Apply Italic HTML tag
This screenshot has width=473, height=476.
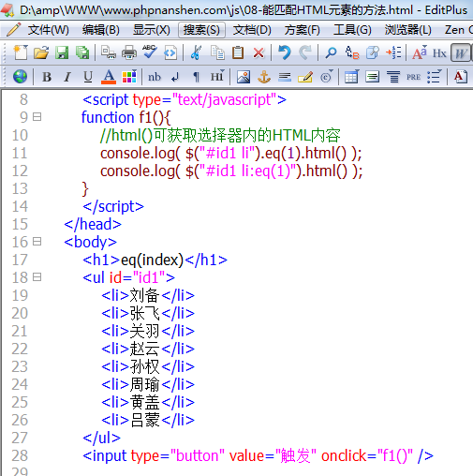[67, 77]
